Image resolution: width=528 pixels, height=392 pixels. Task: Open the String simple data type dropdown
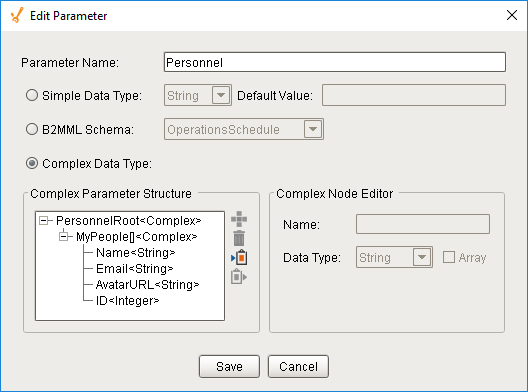point(221,95)
